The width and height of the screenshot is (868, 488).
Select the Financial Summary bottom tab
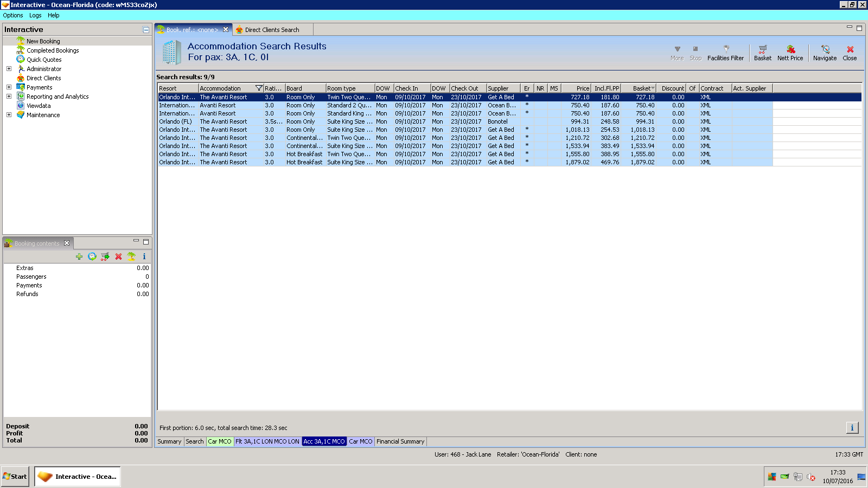click(x=400, y=441)
